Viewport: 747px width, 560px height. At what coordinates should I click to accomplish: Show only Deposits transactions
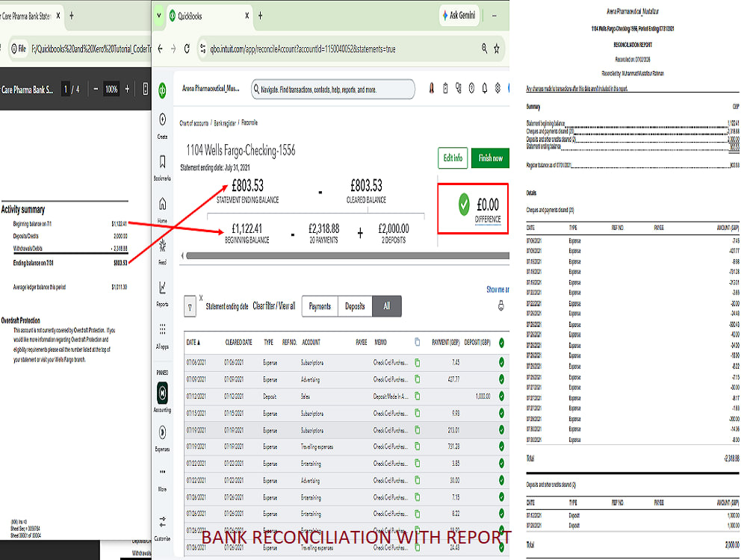click(355, 306)
